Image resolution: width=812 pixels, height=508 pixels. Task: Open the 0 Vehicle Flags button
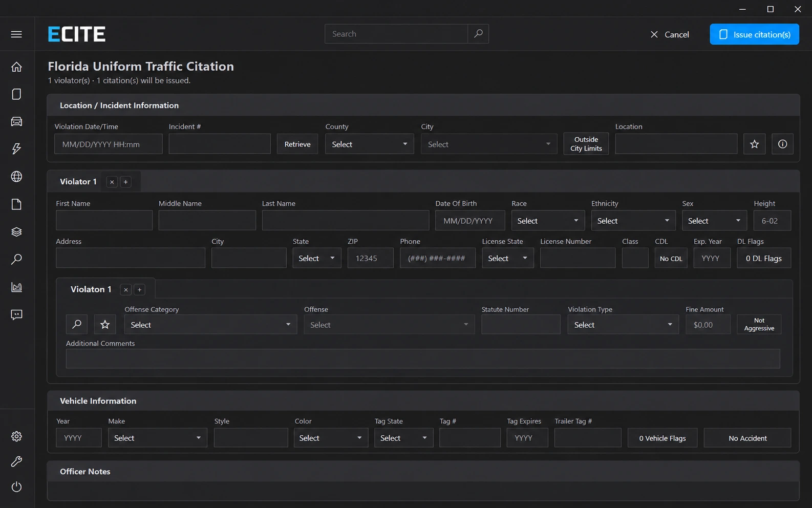pos(663,438)
